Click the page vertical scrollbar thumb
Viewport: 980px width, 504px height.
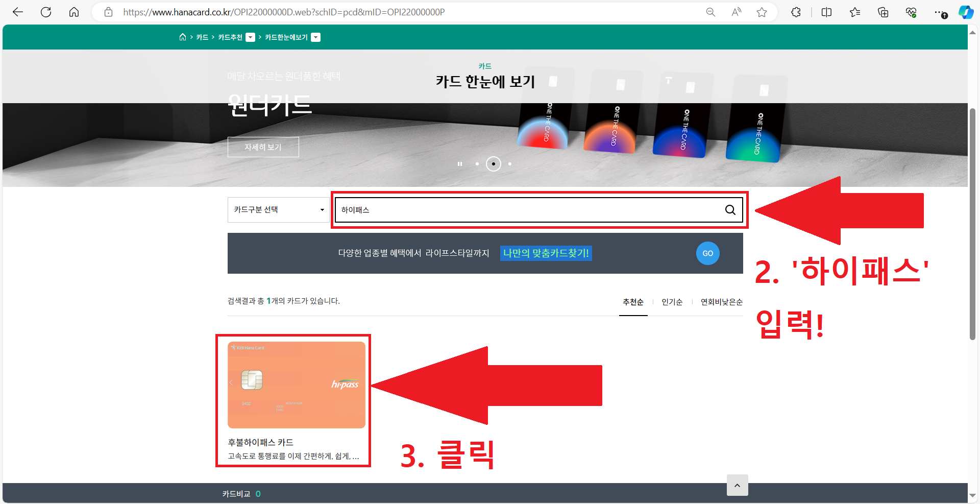click(973, 224)
